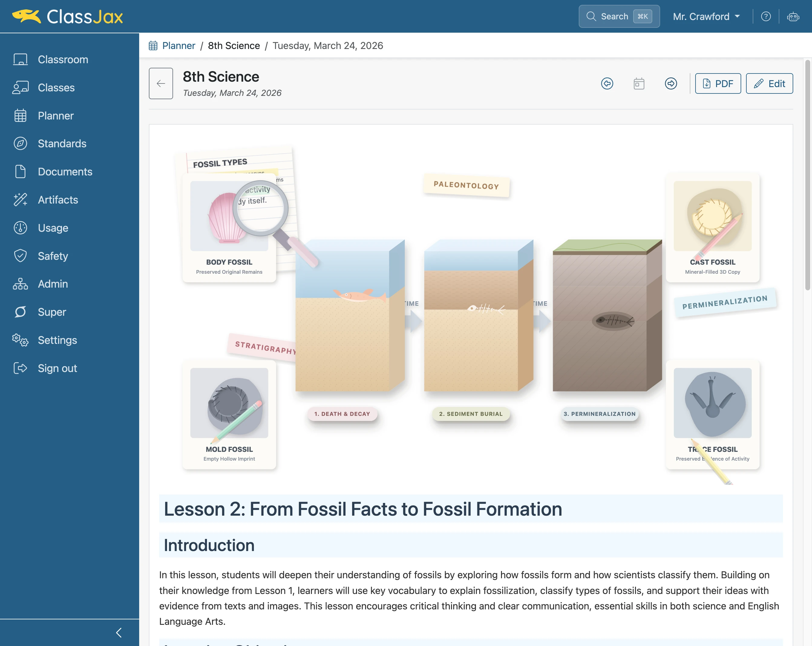This screenshot has height=646, width=812.
Task: Click the Introduction heading
Action: click(209, 545)
